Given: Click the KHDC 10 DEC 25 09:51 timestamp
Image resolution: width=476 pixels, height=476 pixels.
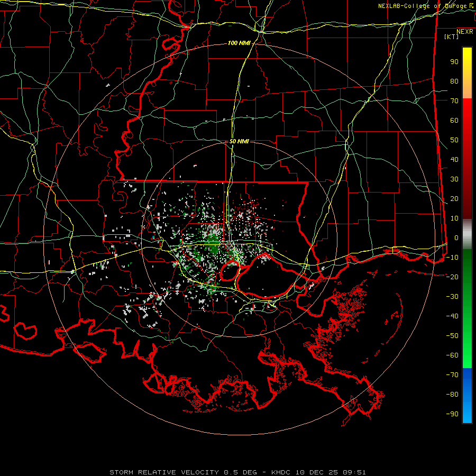Looking at the screenshot, I should [x=318, y=472].
